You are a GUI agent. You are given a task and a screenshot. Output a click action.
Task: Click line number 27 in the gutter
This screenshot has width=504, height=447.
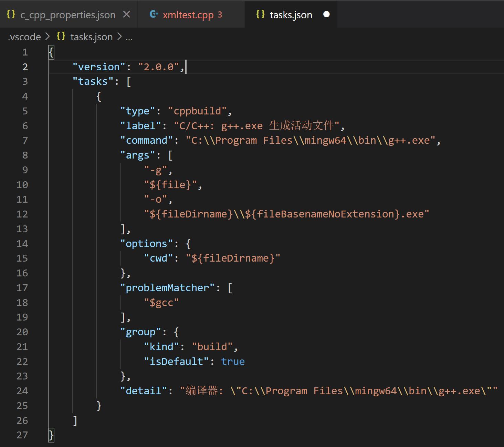pyautogui.click(x=22, y=435)
